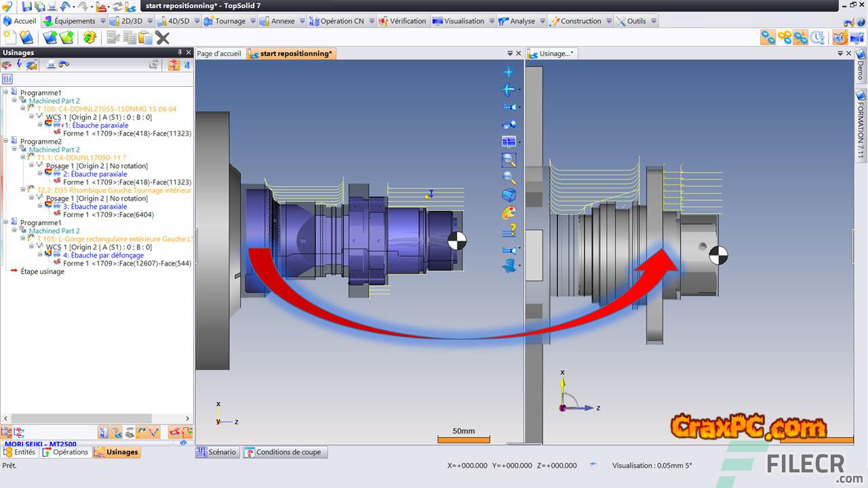Click the Undo arrow icon

coord(66,6)
